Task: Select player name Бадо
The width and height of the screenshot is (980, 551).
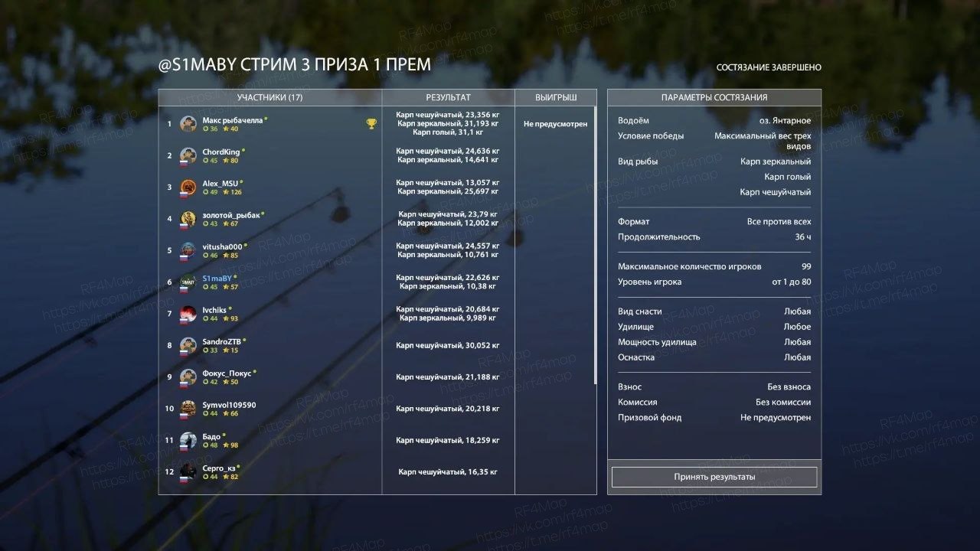Action: coord(211,436)
